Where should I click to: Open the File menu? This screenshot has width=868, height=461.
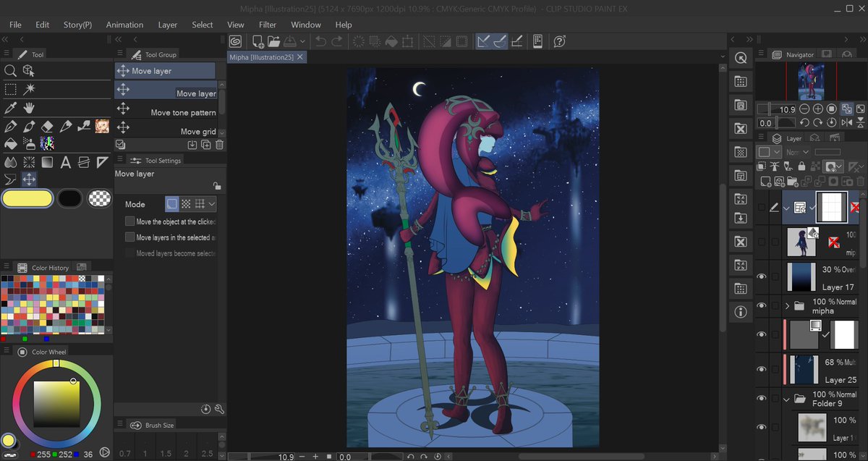(x=15, y=25)
